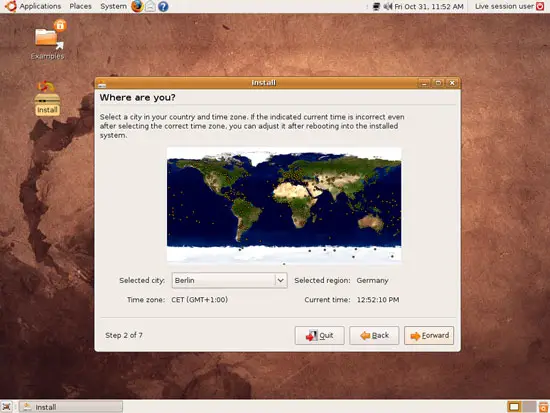The image size is (550, 413).
Task: Click the world map time zone picker
Action: coord(284,205)
